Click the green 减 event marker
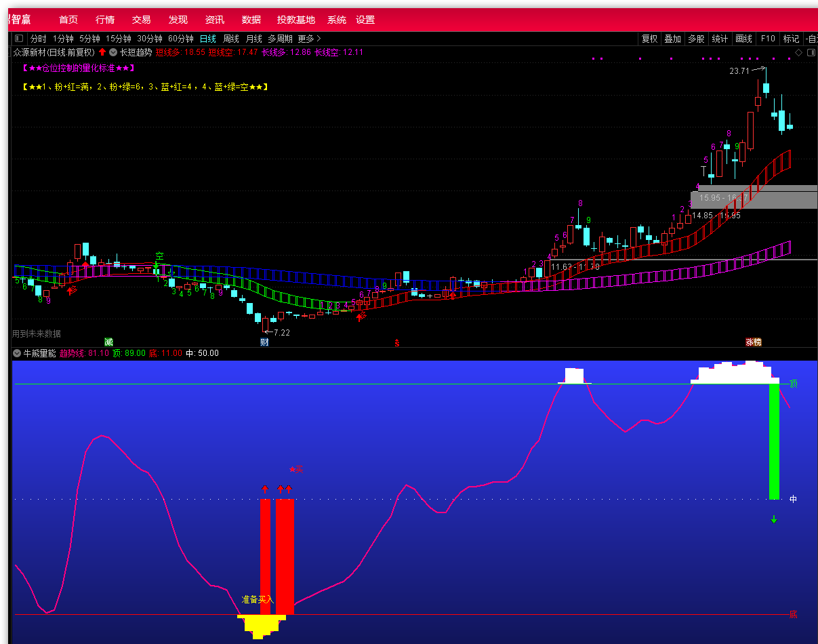 coord(108,342)
